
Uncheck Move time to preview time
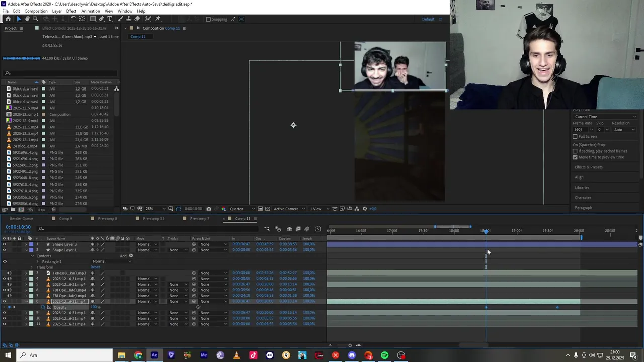pyautogui.click(x=575, y=157)
